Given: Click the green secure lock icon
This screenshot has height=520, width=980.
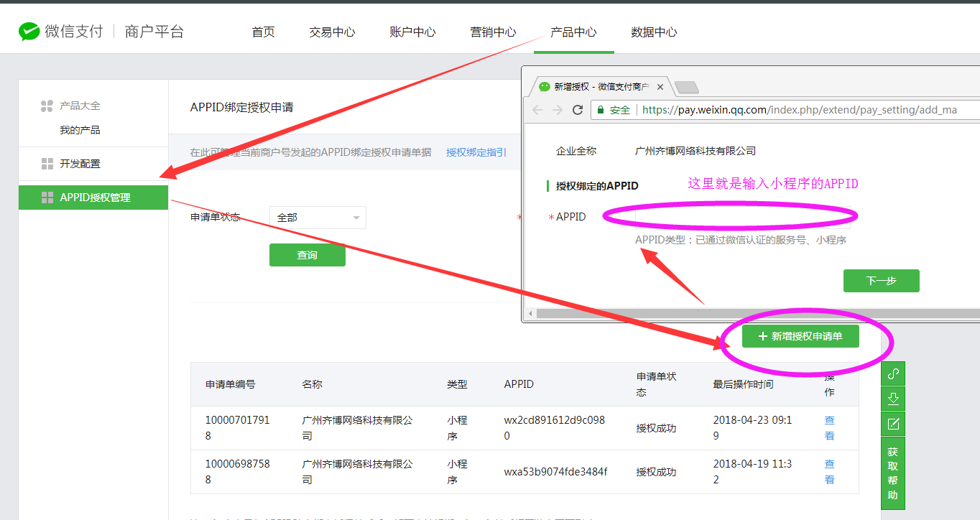Looking at the screenshot, I should pyautogui.click(x=600, y=110).
